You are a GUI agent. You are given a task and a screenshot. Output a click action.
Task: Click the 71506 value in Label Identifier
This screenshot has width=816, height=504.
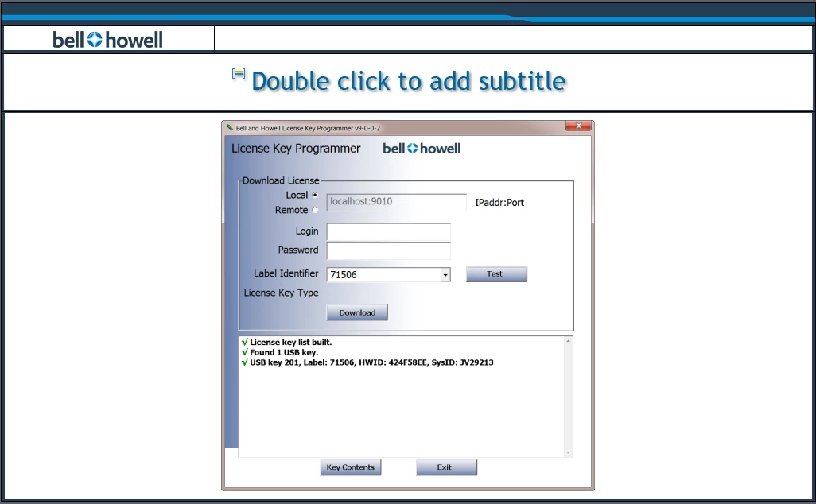(344, 274)
